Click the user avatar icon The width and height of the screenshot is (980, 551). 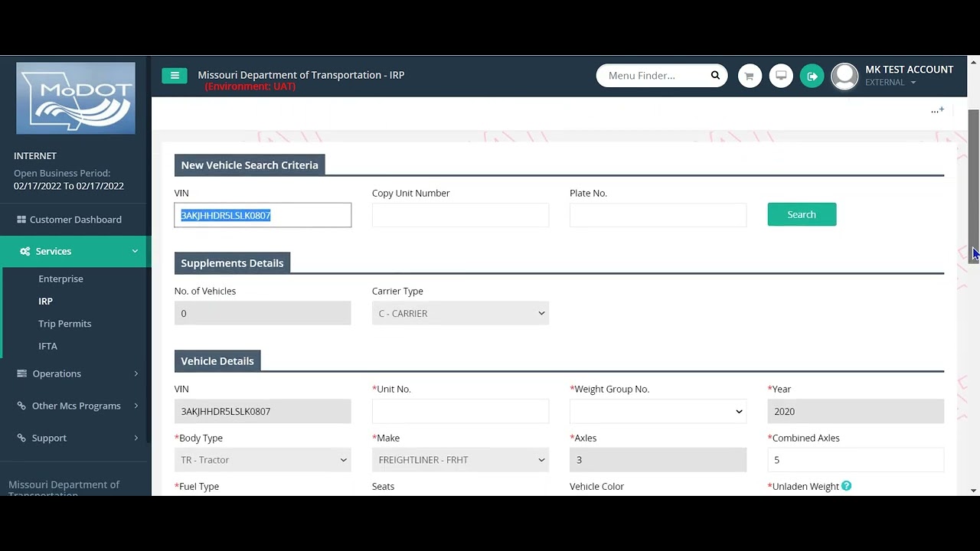pos(844,76)
